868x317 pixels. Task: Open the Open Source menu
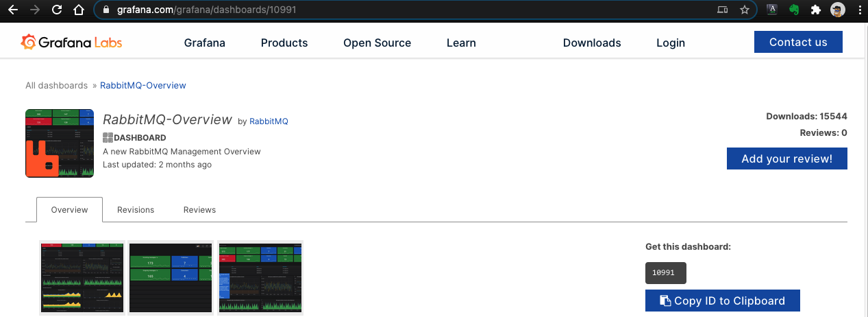(x=377, y=43)
